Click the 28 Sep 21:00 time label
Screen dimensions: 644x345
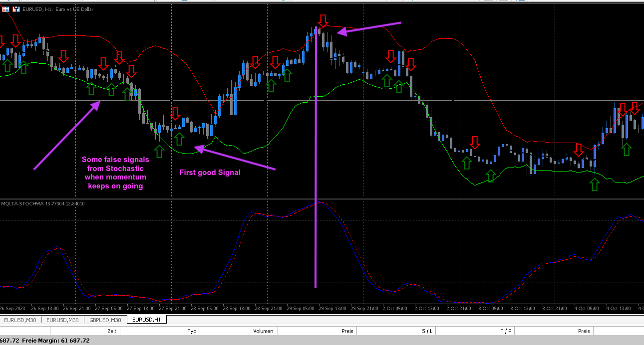coord(269,309)
